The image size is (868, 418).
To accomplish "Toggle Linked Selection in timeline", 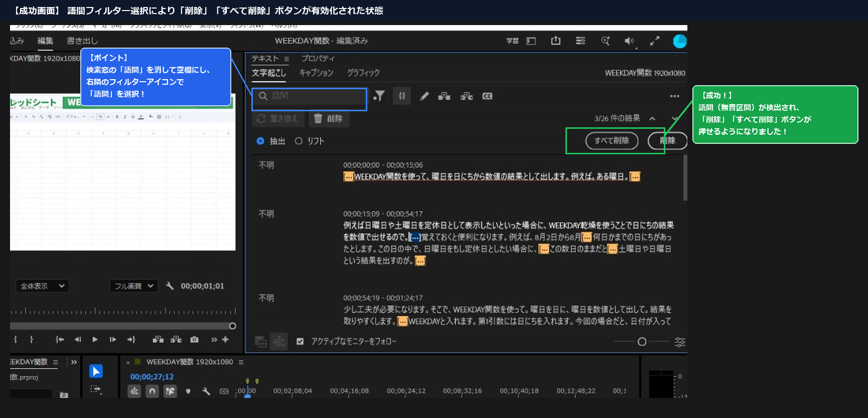I will (170, 391).
